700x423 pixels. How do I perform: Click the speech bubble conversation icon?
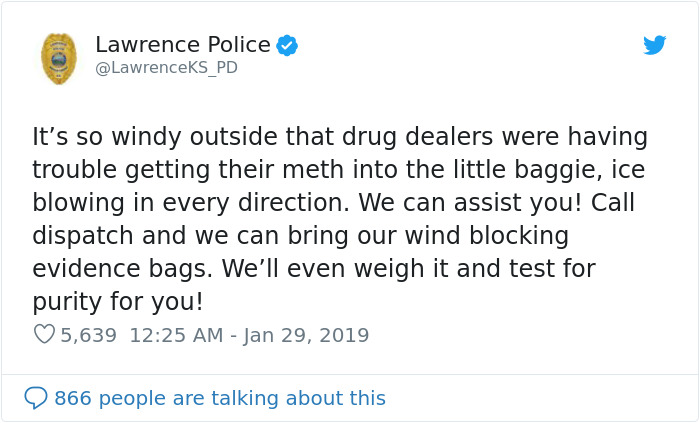click(x=36, y=398)
